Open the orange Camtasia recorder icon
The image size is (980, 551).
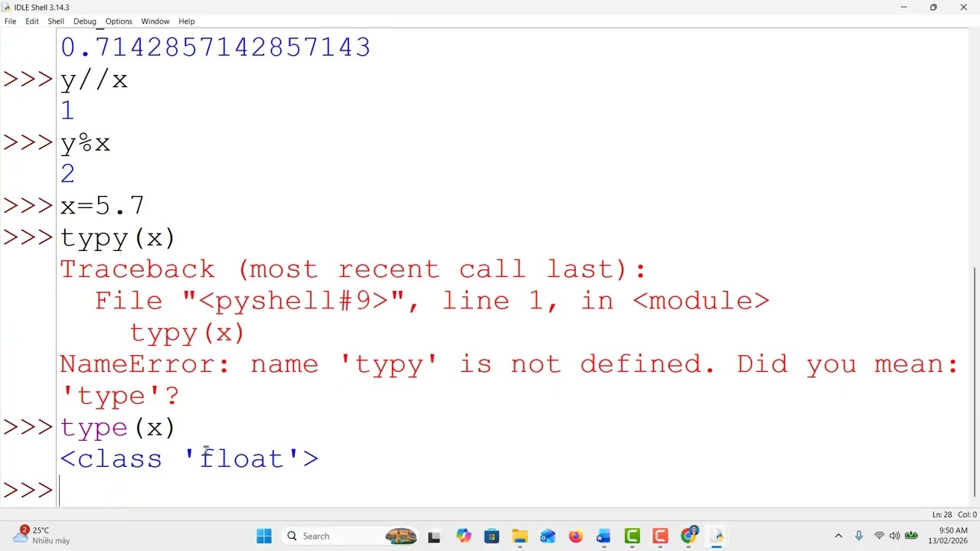point(660,536)
